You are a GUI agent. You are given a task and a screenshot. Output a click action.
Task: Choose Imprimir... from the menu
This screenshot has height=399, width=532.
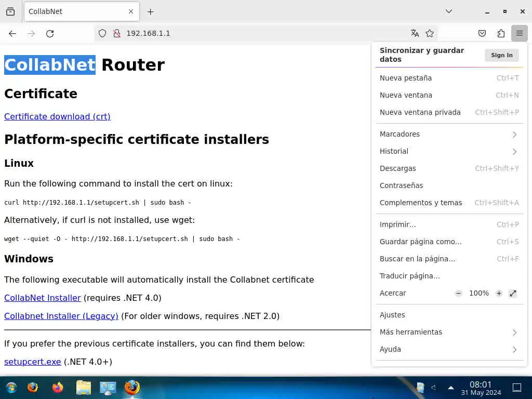(x=449, y=224)
